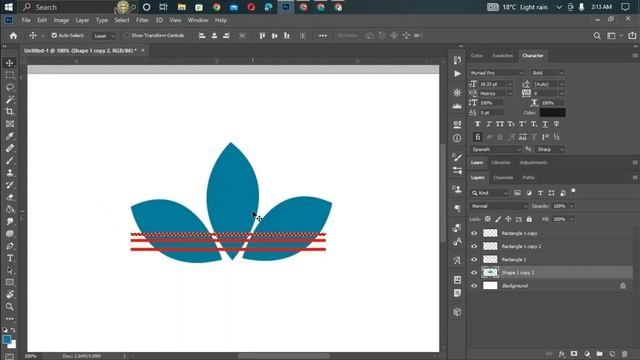The image size is (640, 360).
Task: Select the Frame tool
Action: 10,124
